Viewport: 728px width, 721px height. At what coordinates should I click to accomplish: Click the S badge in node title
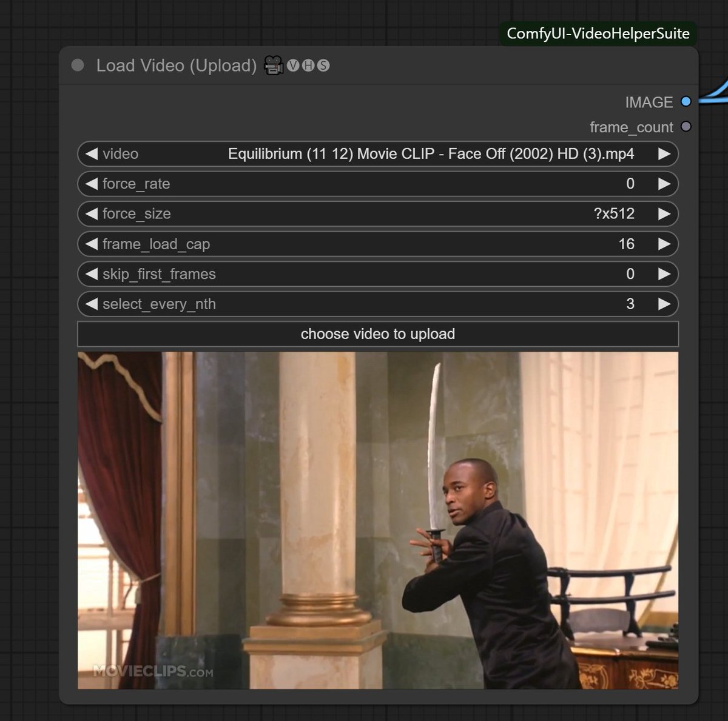pos(323,65)
